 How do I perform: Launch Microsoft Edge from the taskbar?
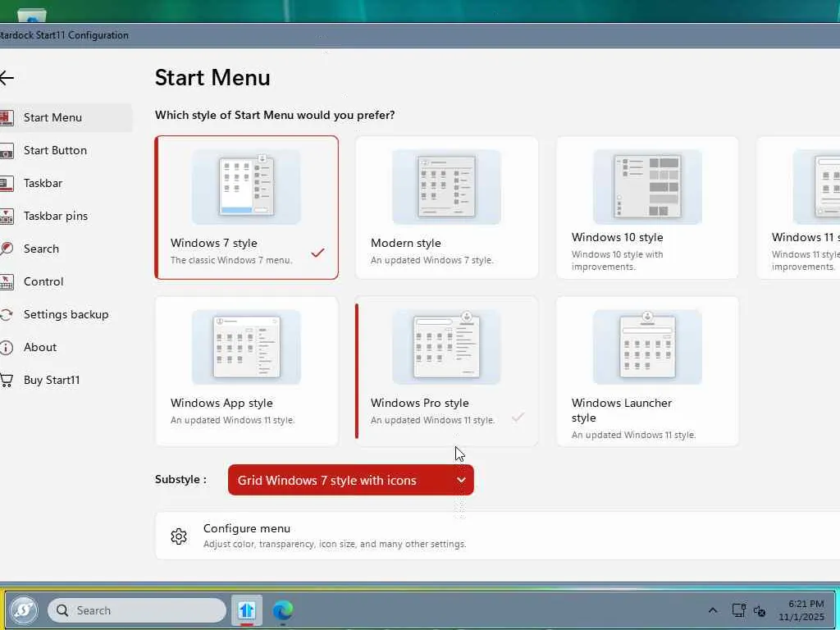click(x=282, y=610)
